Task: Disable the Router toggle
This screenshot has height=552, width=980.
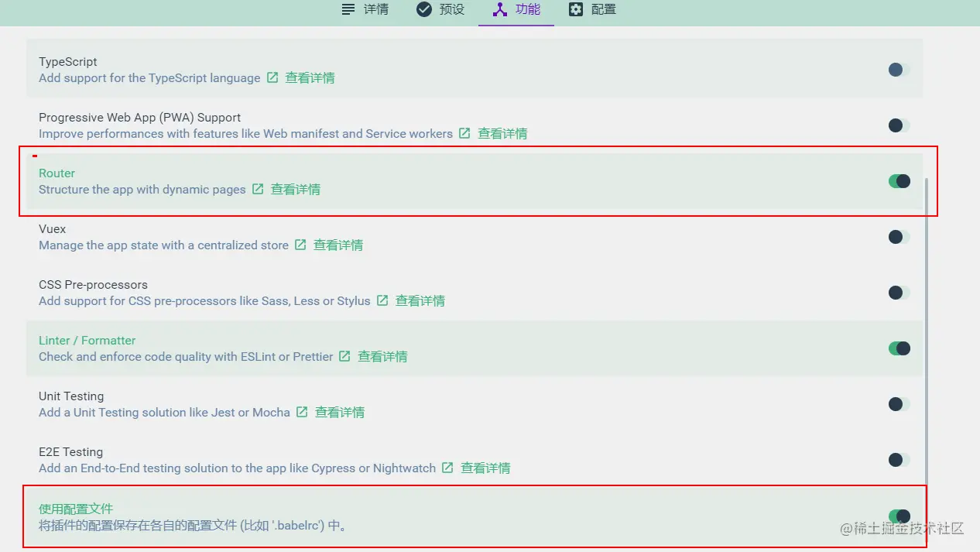Action: [x=899, y=181]
